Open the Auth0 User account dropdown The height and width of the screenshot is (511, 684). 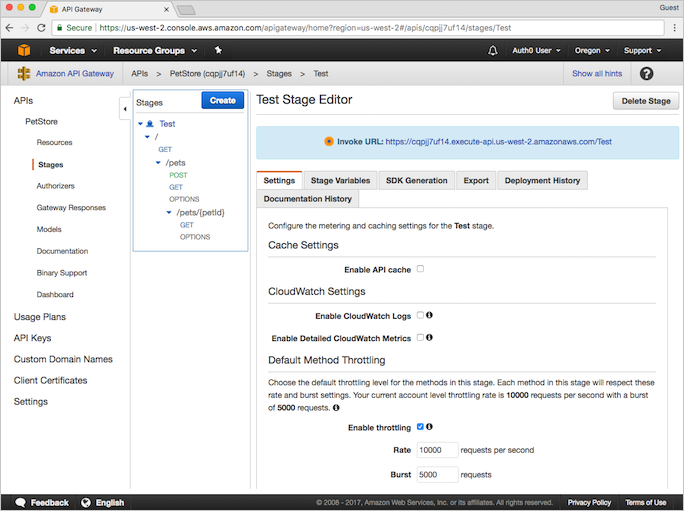point(536,51)
